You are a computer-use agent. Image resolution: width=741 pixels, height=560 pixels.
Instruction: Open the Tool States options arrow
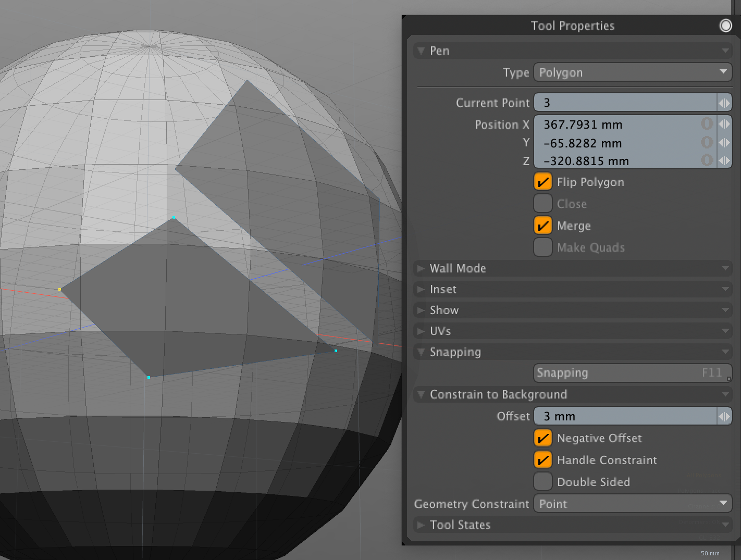[x=725, y=525]
